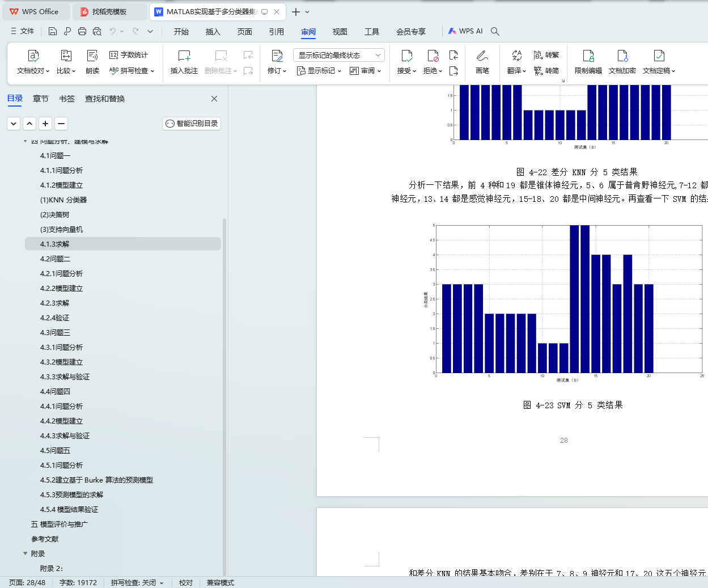Click 页面: 28/48 in status bar

click(x=27, y=582)
